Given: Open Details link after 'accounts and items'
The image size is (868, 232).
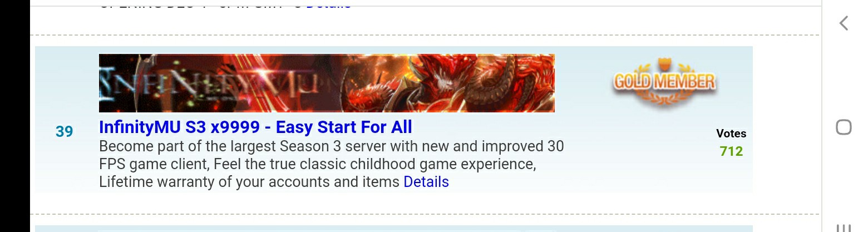Looking at the screenshot, I should tap(426, 182).
